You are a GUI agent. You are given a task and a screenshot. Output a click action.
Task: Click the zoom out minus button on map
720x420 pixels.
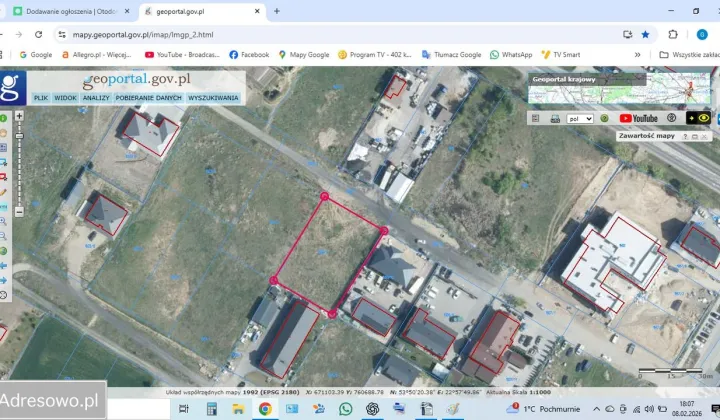tap(19, 212)
